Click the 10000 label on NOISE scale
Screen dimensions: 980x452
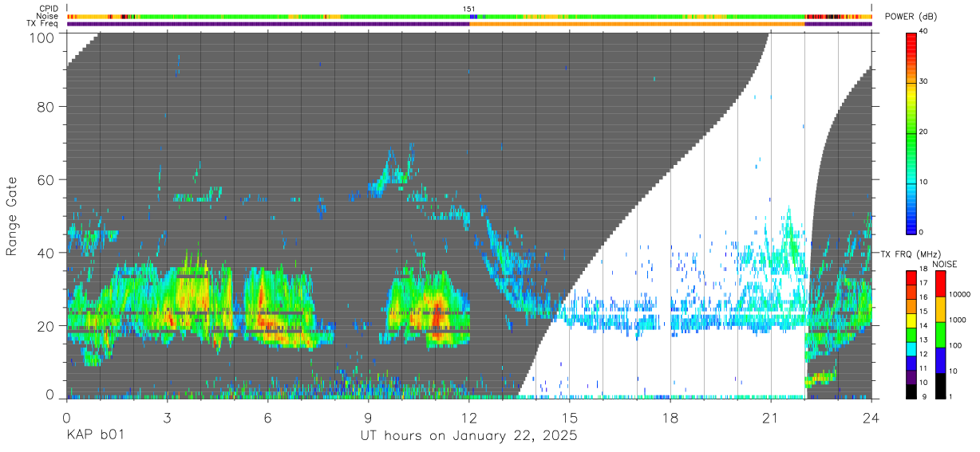960,294
